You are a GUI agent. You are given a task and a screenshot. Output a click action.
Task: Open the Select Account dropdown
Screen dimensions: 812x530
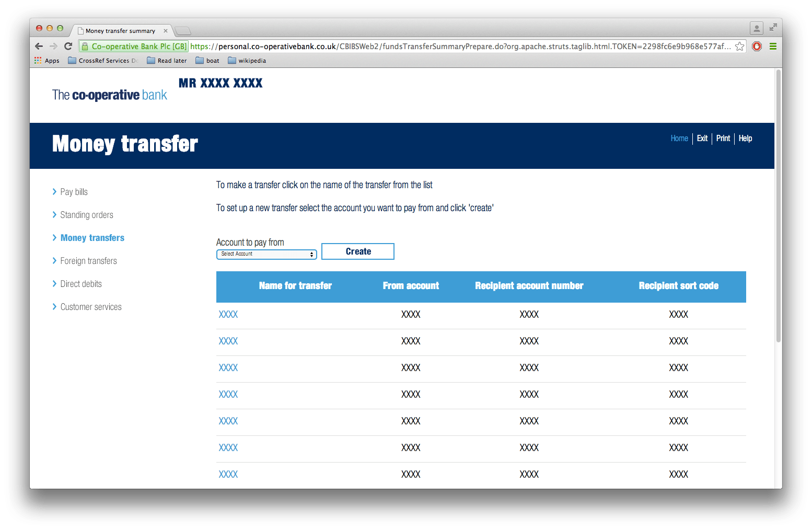coord(266,254)
